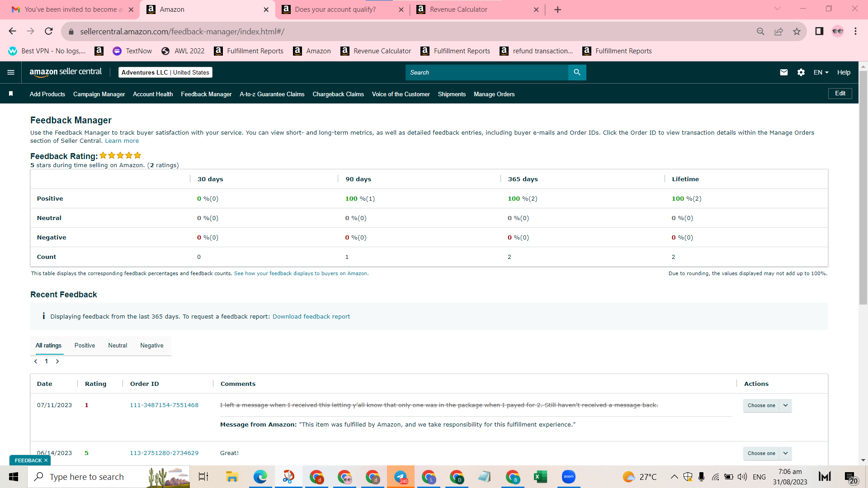The image size is (868, 488).
Task: Open Microsoft Edge from taskbar
Action: [x=260, y=477]
